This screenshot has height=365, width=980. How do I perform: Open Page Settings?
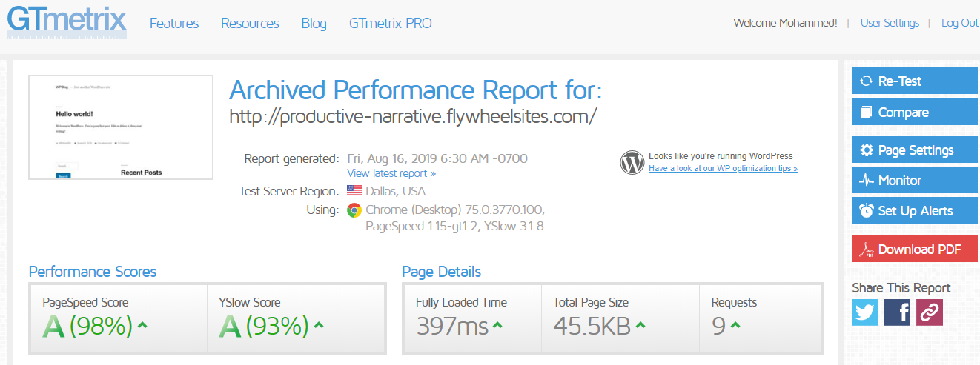(x=915, y=150)
